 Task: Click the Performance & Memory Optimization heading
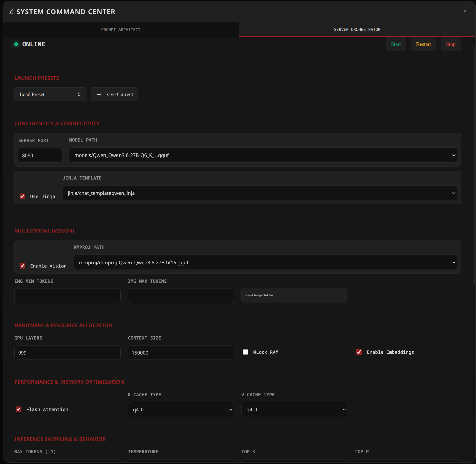tap(69, 382)
